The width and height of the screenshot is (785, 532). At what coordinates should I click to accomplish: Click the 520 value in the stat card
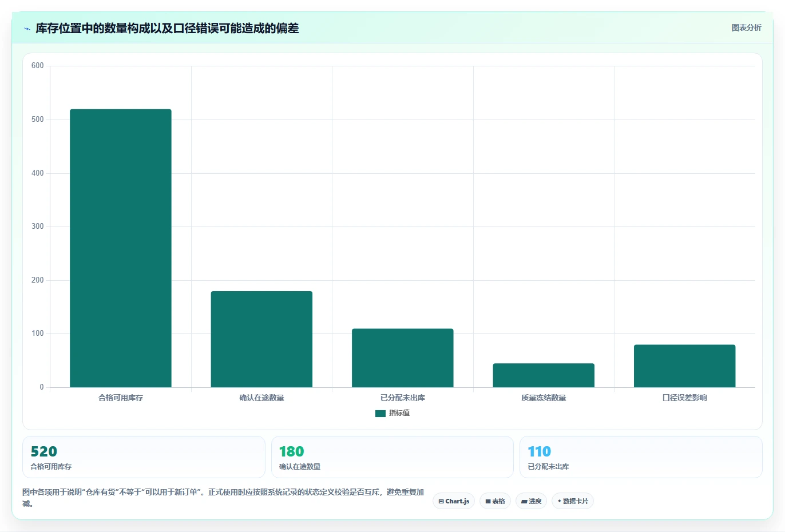coord(44,451)
